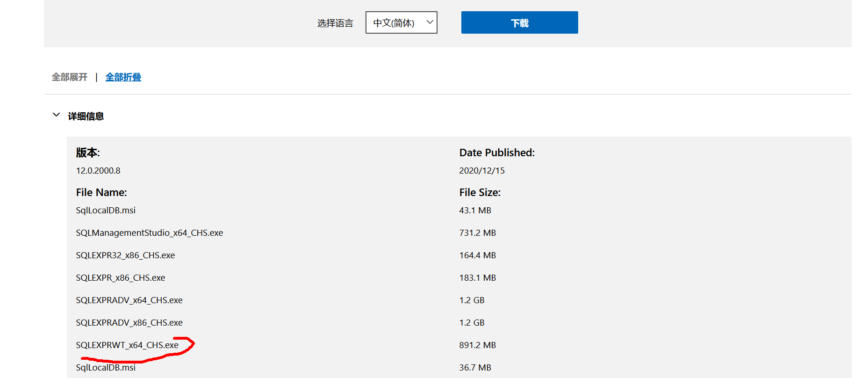This screenshot has width=868, height=378.
Task: Click the 版本 heading label
Action: [x=88, y=153]
